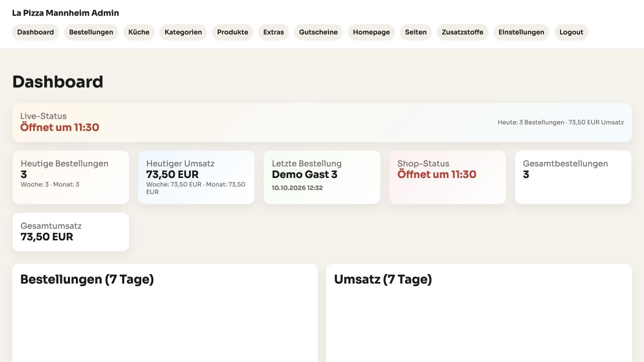The width and height of the screenshot is (644, 362).
Task: Click the Woche: 3 · Monat: 3 text
Action: pos(50,185)
